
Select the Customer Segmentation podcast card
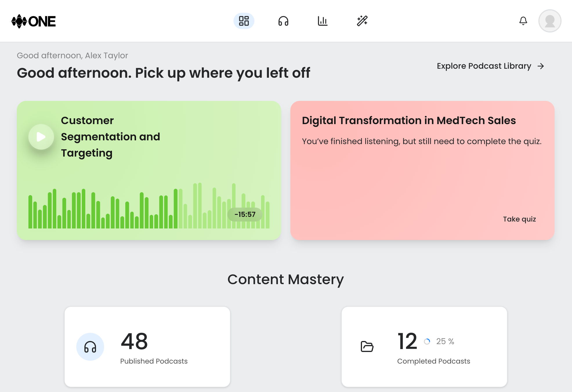[149, 170]
